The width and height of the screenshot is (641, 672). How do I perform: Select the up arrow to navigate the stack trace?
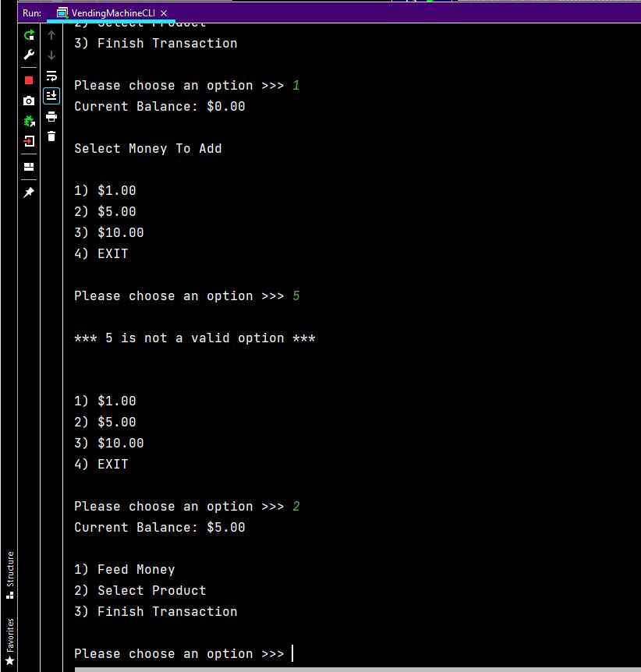click(x=51, y=35)
